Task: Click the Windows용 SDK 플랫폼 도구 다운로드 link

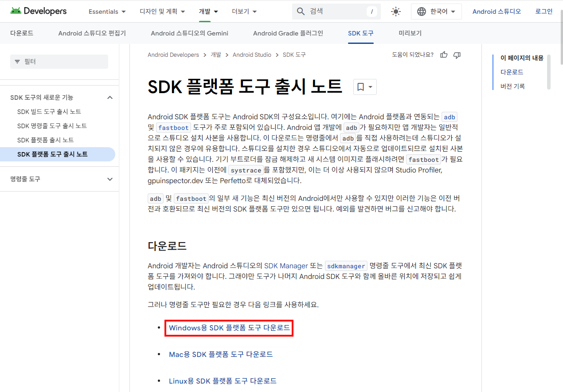Action: tap(229, 328)
